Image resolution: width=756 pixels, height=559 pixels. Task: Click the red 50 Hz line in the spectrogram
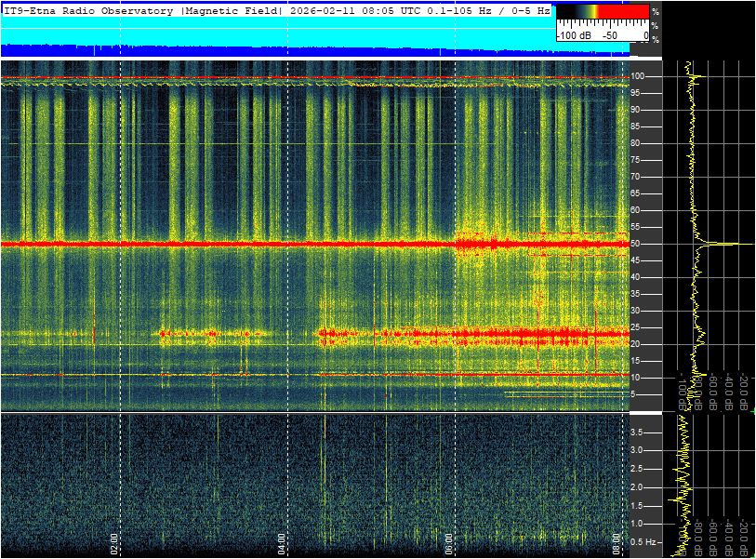(x=232, y=244)
